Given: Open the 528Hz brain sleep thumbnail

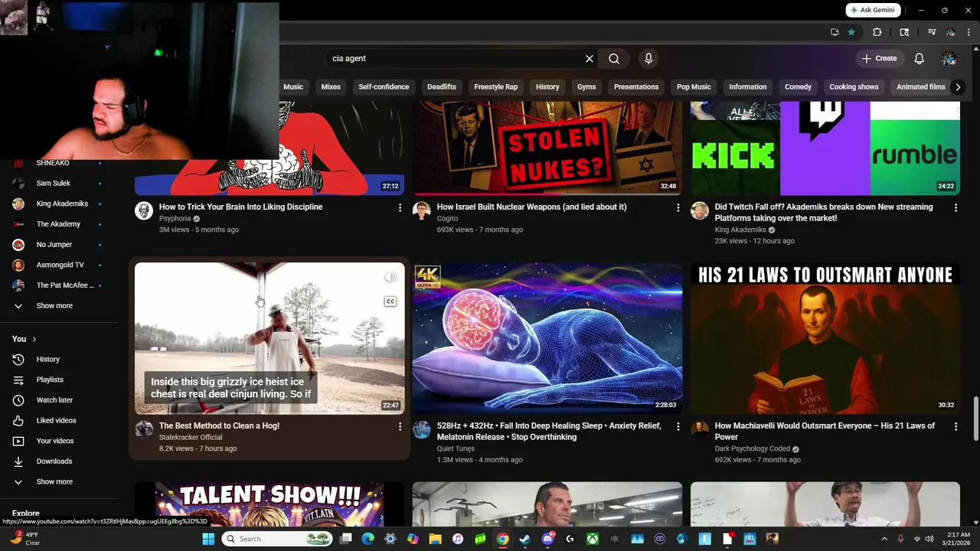Looking at the screenshot, I should (547, 338).
